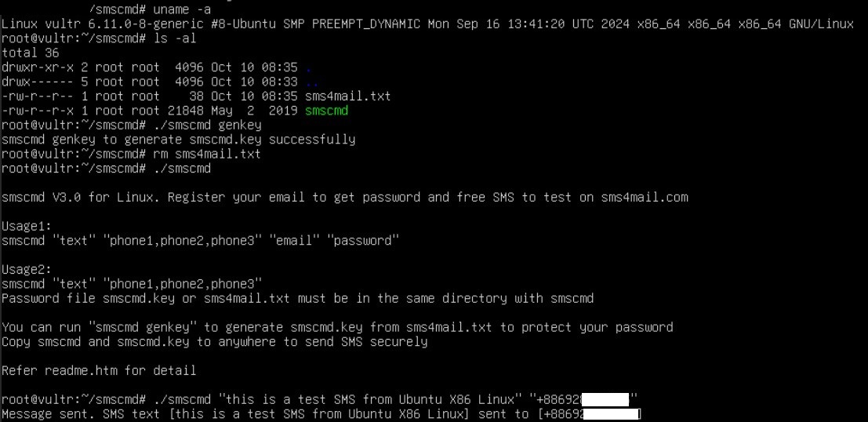Click the 'uname -a' command text

pos(182,10)
